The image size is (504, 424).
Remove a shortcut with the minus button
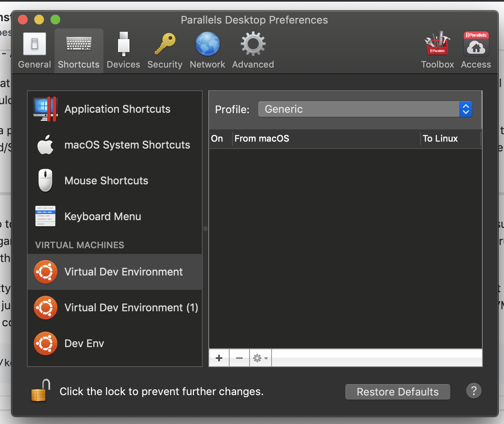tap(239, 358)
